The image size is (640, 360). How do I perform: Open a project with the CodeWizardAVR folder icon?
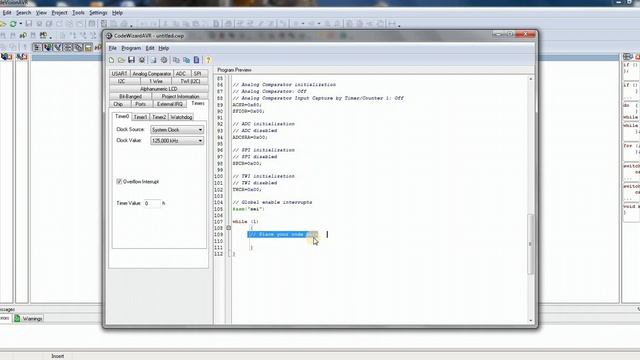coord(121,60)
